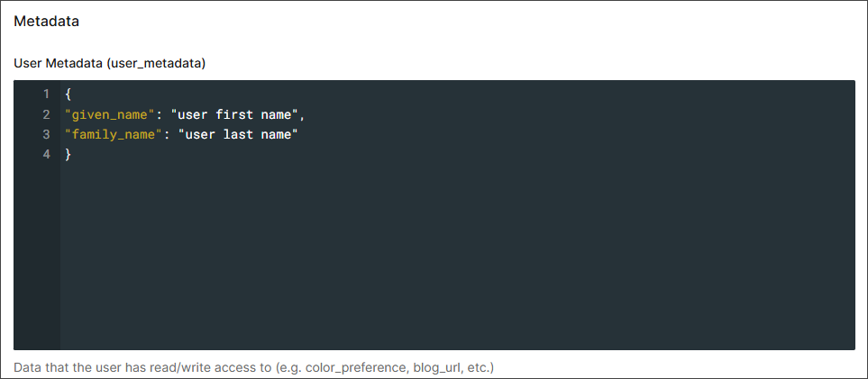Select line number 4 in the gutter
The image size is (868, 379).
coord(47,154)
